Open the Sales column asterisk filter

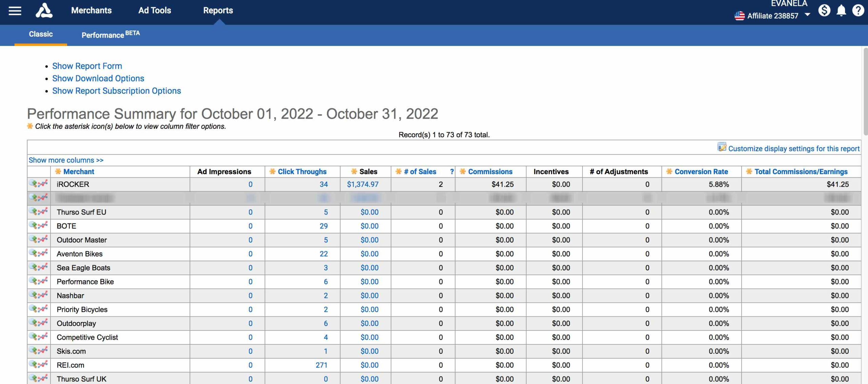[354, 171]
